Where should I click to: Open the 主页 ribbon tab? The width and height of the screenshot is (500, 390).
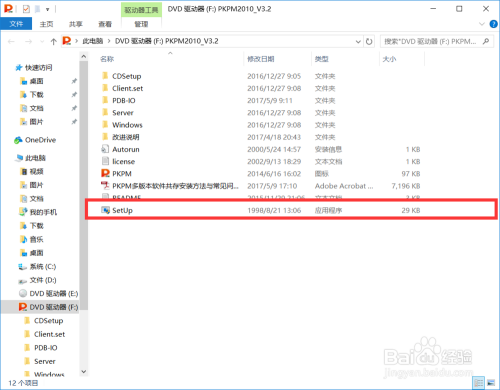[x=46, y=24]
